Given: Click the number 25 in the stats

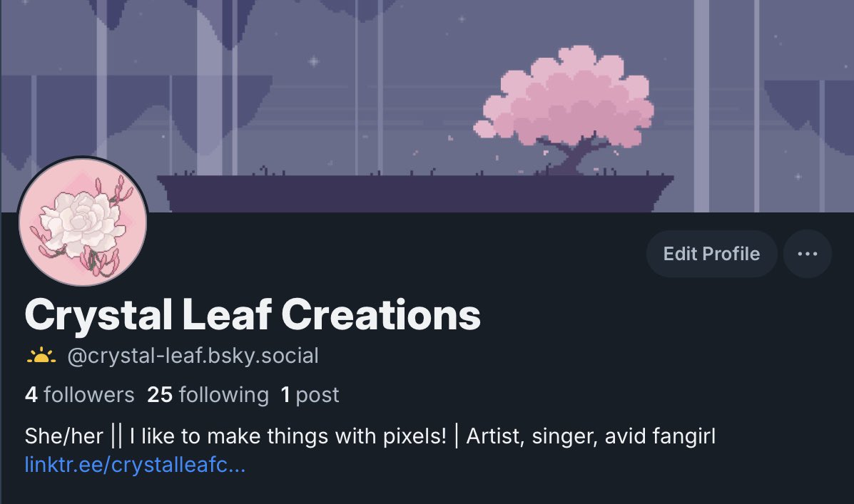Looking at the screenshot, I should click(160, 395).
